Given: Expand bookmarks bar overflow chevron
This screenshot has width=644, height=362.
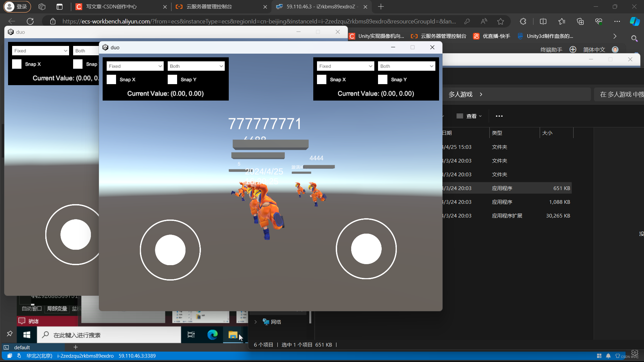Looking at the screenshot, I should (615, 36).
